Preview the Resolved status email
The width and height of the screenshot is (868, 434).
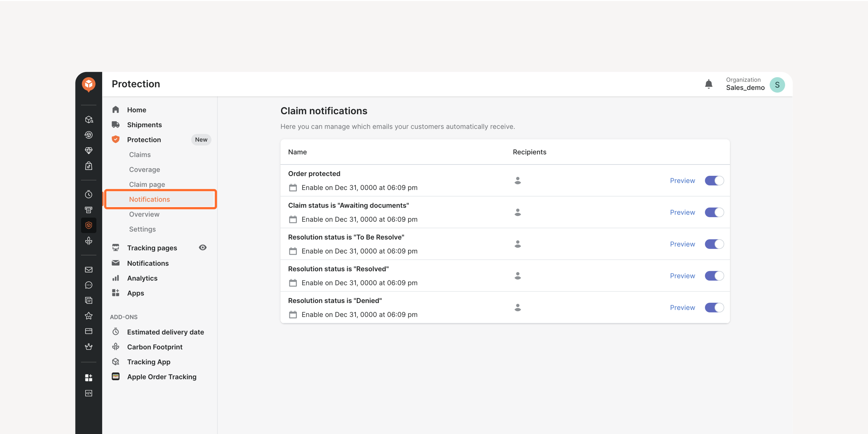pos(682,276)
